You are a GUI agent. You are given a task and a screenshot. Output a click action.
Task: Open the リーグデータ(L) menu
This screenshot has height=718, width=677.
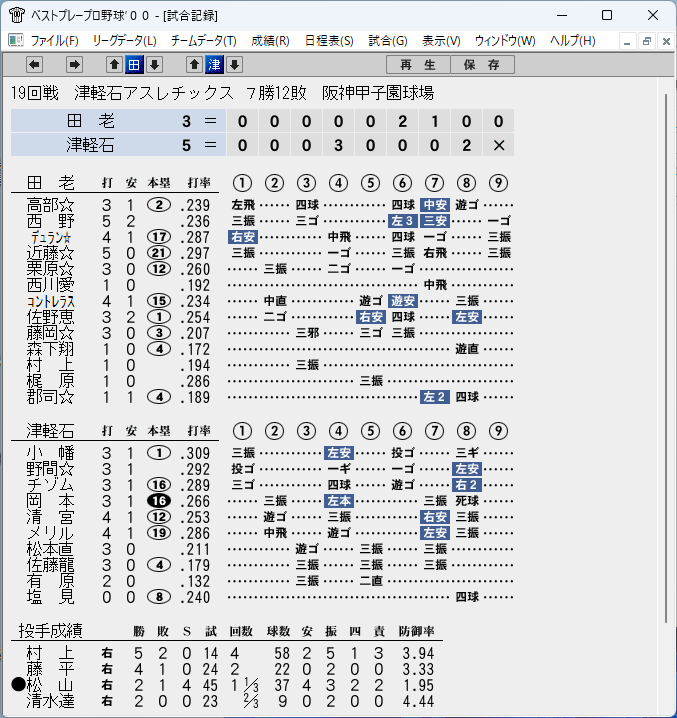[x=125, y=41]
